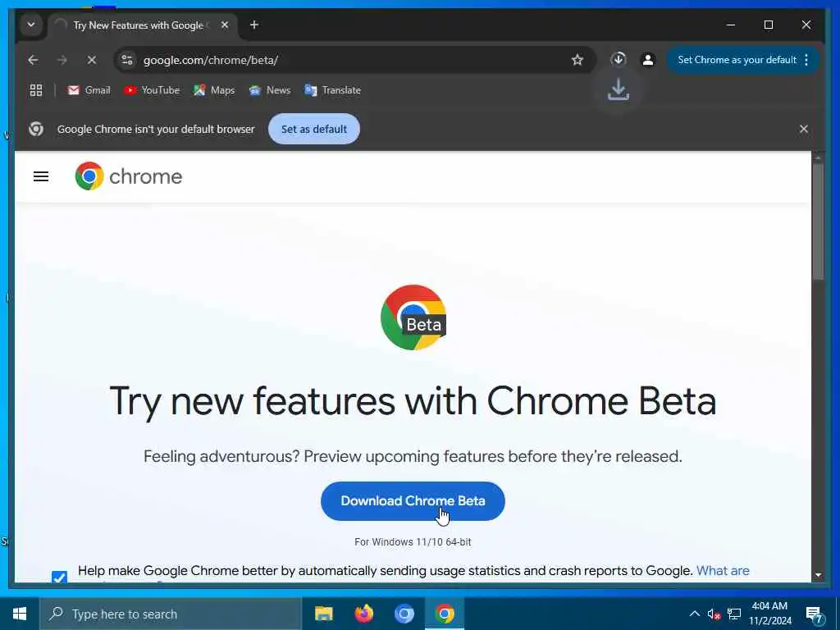Image resolution: width=840 pixels, height=630 pixels.
Task: Click the forward navigation arrow
Action: coord(62,60)
